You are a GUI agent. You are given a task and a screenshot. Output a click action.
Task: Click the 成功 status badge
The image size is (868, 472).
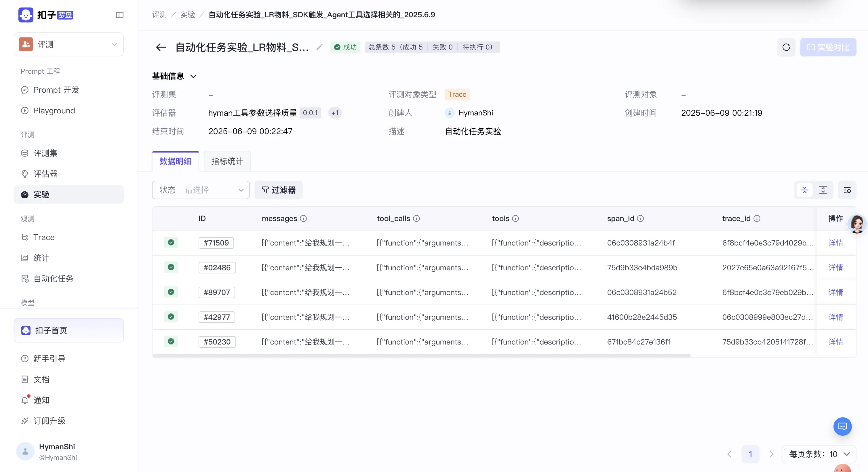point(345,47)
